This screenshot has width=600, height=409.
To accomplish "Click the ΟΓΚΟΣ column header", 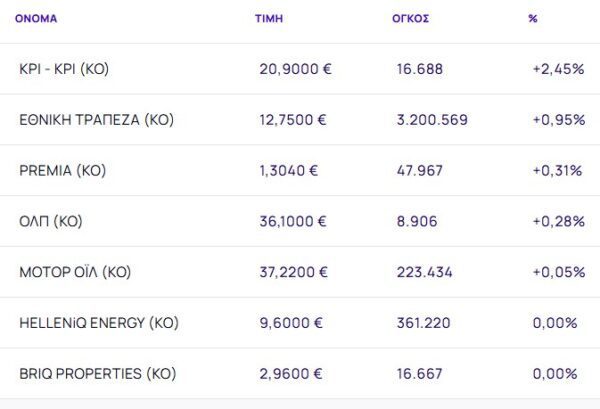I will tap(410, 18).
